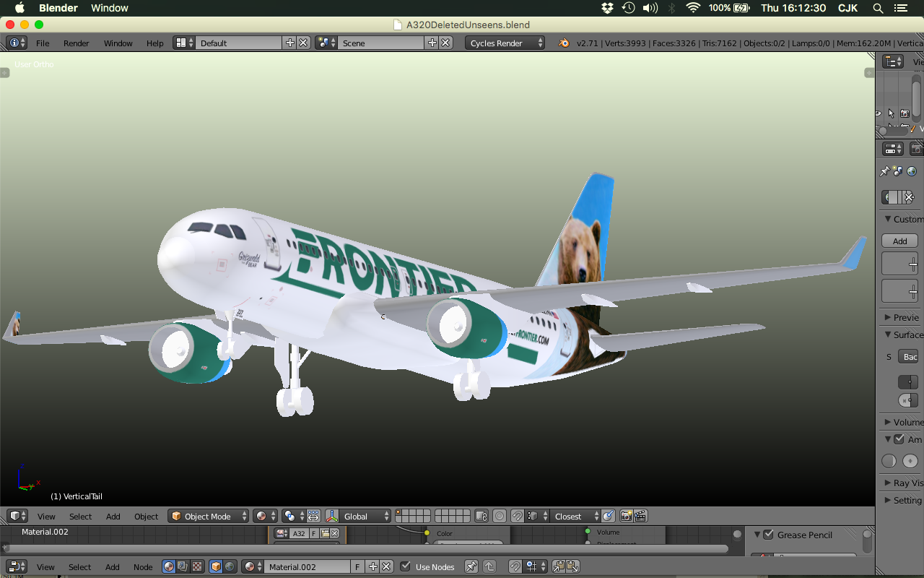Choose world shader nodes in node editor
924x578 pixels.
pyautogui.click(x=230, y=566)
